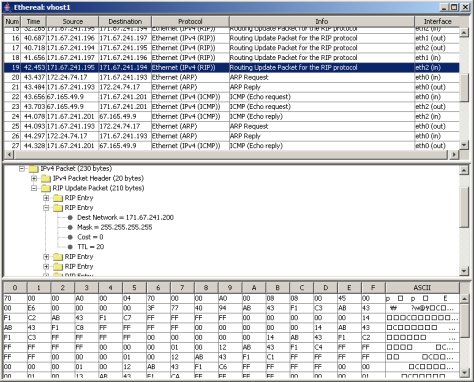Click the first RIP Entry folder icon
Image resolution: width=474 pixels, height=382 pixels.
click(58, 198)
